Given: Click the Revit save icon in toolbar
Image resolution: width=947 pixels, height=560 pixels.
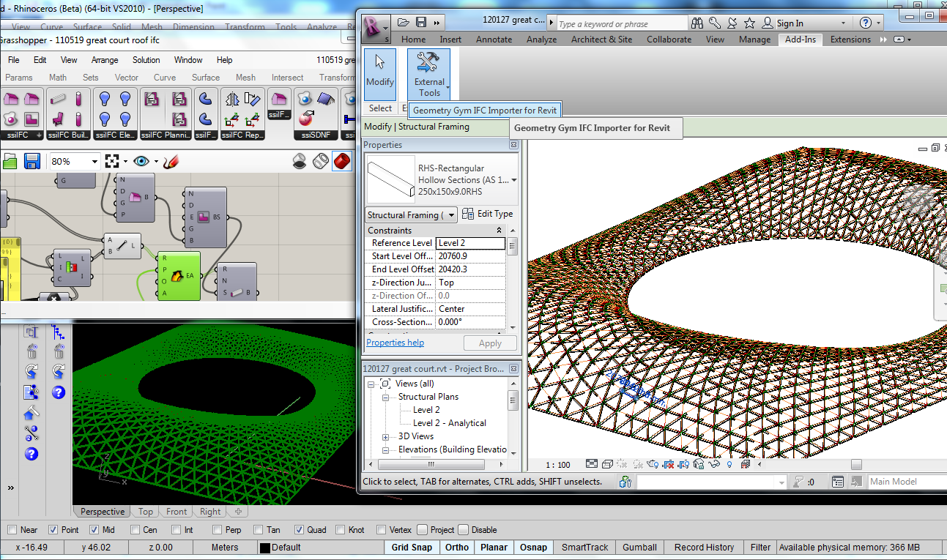Looking at the screenshot, I should [421, 23].
